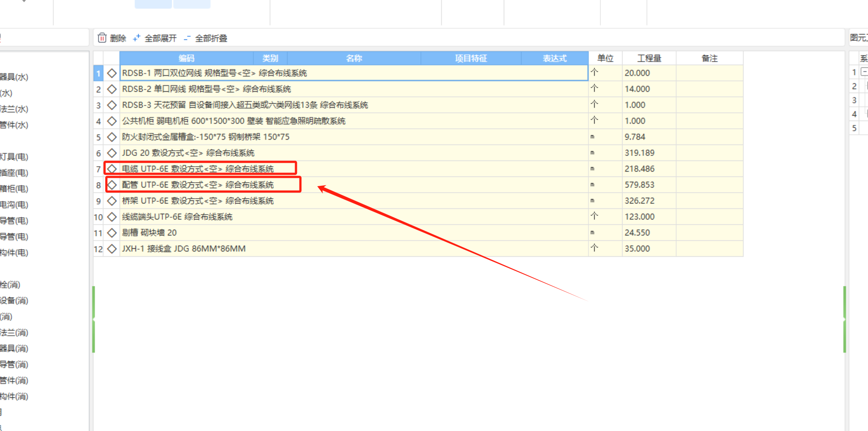
Task: Click row number 1 header
Action: (98, 73)
